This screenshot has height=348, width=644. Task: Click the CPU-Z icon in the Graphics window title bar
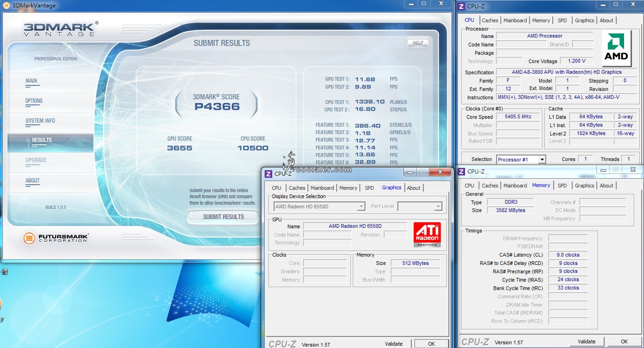coord(268,174)
